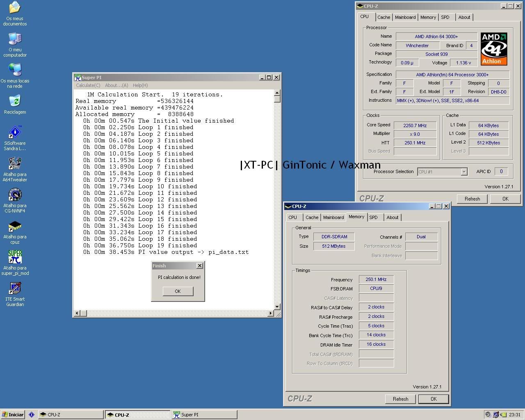Click Super PI horizontal scrollbar right arrow
525x420 pixels.
click(270, 313)
